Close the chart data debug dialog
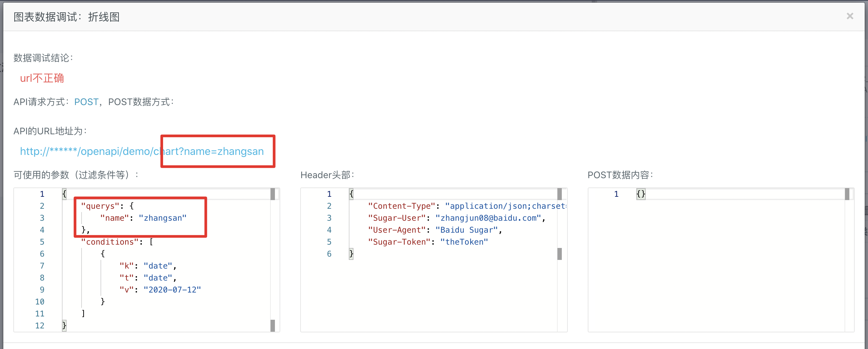The height and width of the screenshot is (349, 868). pos(850,16)
